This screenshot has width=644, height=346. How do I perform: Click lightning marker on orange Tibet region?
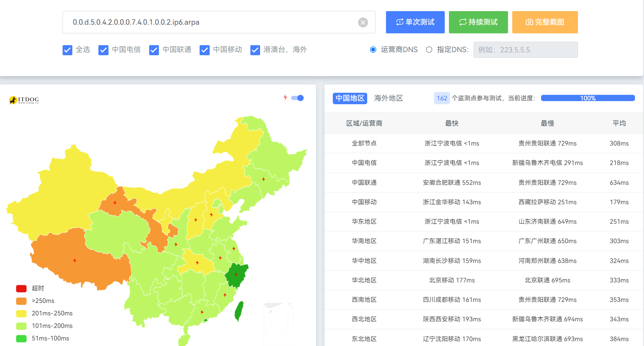[x=75, y=261]
